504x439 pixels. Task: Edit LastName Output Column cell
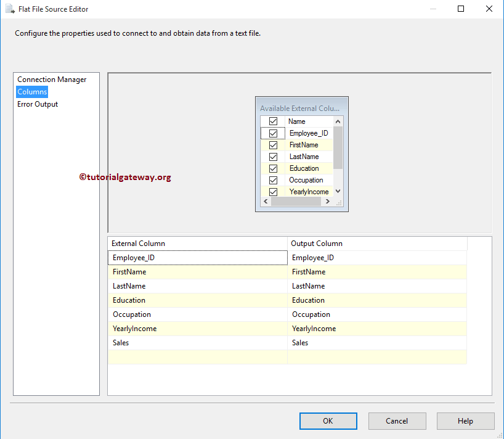click(377, 286)
